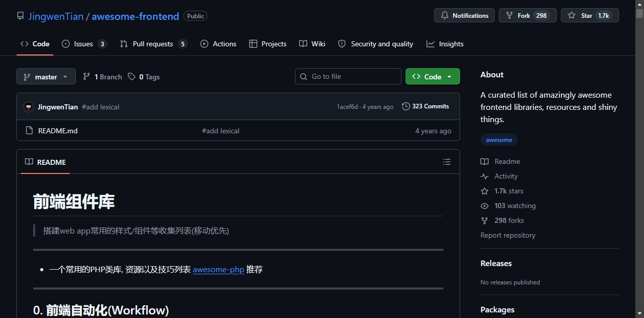Click the Notifications button
Image resolution: width=644 pixels, height=318 pixels.
pyautogui.click(x=465, y=15)
